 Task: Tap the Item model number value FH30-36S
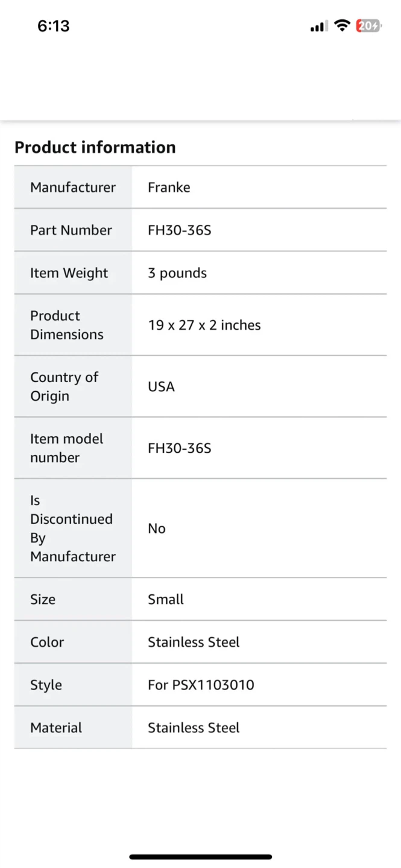pos(180,448)
